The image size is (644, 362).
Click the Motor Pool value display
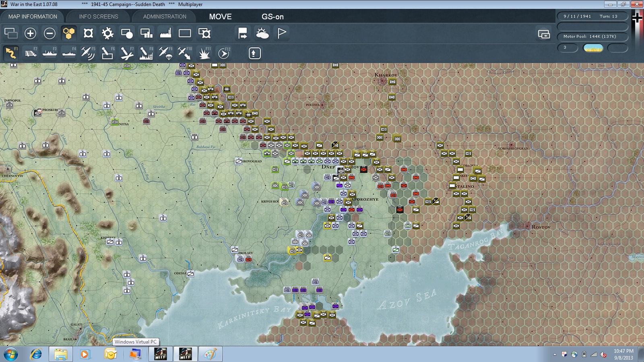pos(592,37)
